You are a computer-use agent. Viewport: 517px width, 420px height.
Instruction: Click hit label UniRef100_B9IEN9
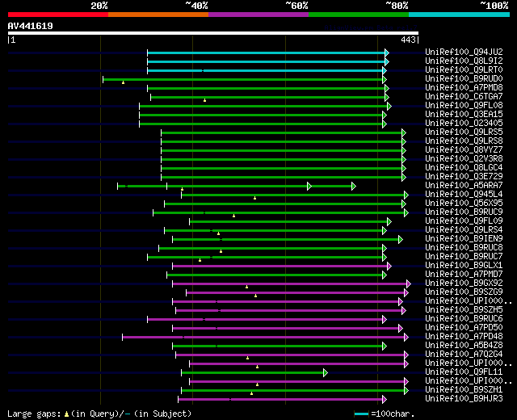464,239
